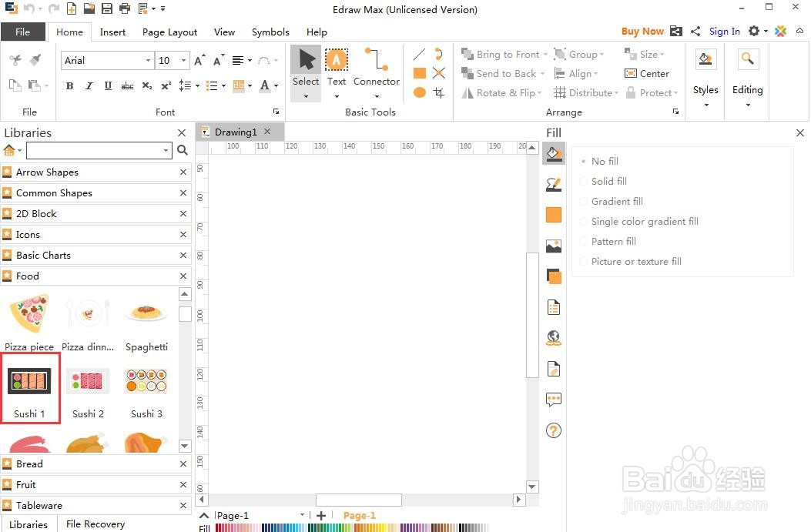Pick the line drawing tool
This screenshot has width=811, height=532.
[420, 54]
